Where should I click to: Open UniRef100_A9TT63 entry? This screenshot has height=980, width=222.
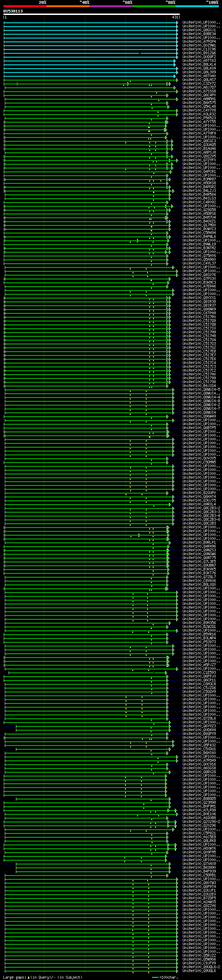[x=199, y=60]
